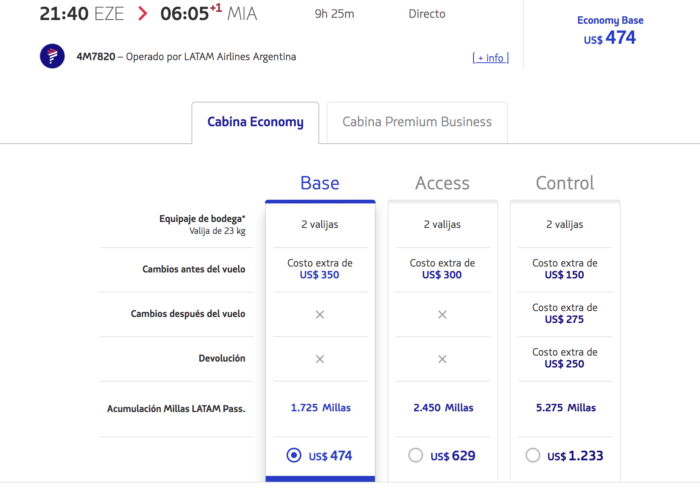This screenshot has height=490, width=700.
Task: Click the Access fare column header
Action: point(442,183)
